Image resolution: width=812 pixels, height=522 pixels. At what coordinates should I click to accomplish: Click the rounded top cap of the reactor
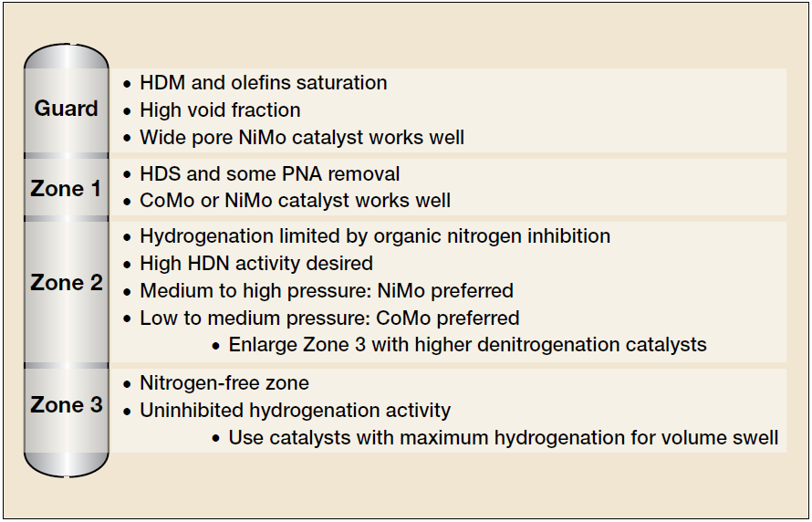(67, 57)
